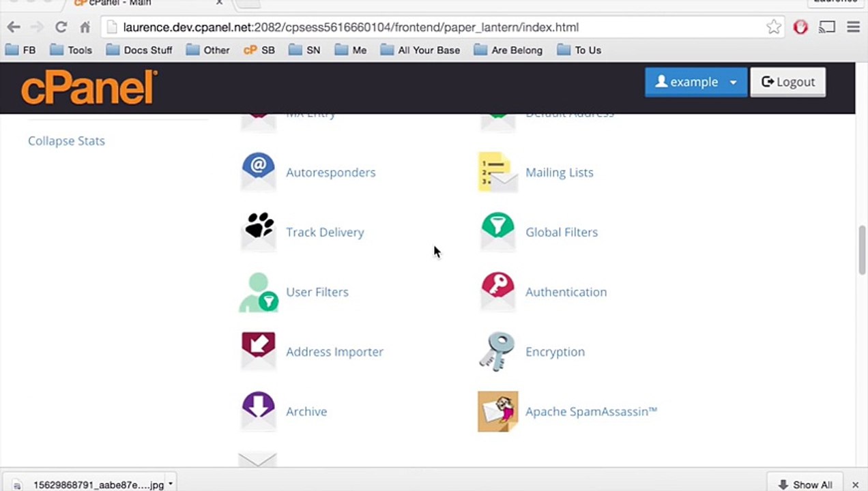Open the Track Delivery link
Image resolution: width=868 pixels, height=491 pixels.
(x=325, y=232)
